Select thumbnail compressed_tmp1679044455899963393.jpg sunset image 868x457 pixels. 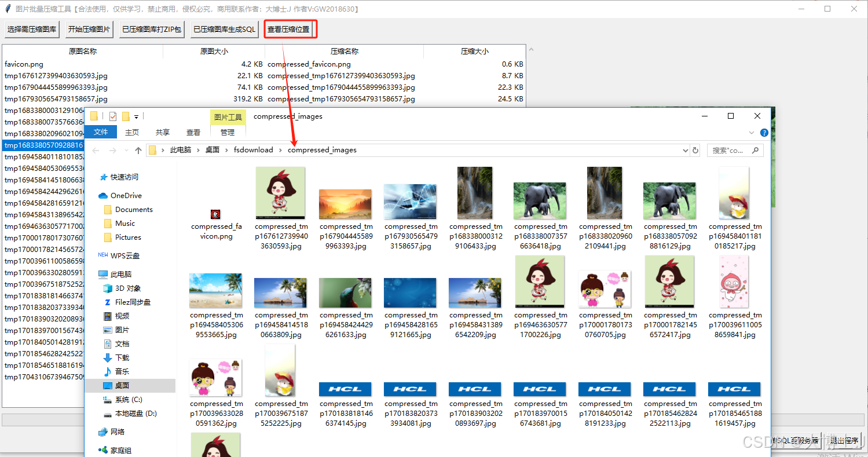345,203
